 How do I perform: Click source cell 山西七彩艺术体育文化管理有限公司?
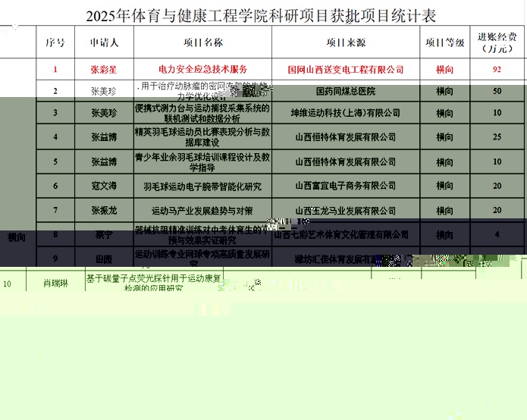tap(345, 235)
